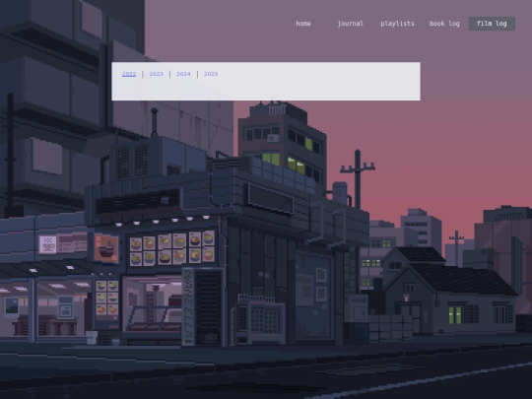The width and height of the screenshot is (532, 399).
Task: Select the film log tab
Action: (x=492, y=24)
